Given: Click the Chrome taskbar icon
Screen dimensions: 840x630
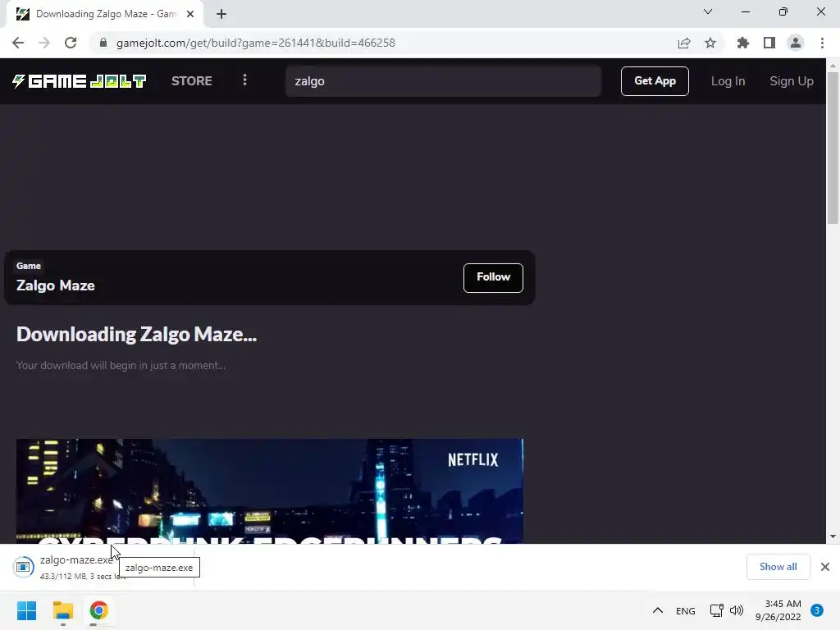Looking at the screenshot, I should coord(98,610).
